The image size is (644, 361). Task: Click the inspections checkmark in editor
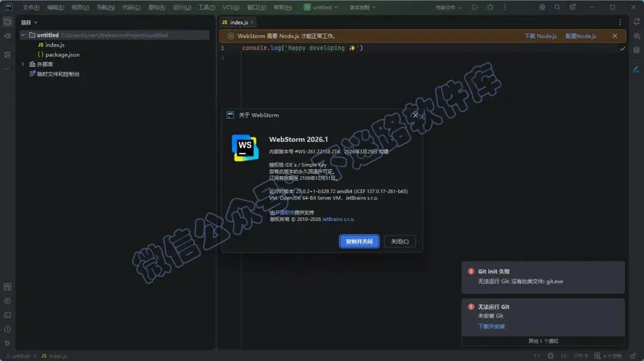coord(623,48)
